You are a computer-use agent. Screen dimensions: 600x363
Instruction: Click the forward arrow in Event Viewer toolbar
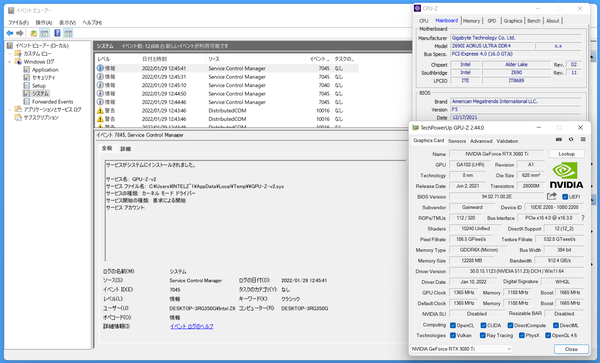coord(20,33)
